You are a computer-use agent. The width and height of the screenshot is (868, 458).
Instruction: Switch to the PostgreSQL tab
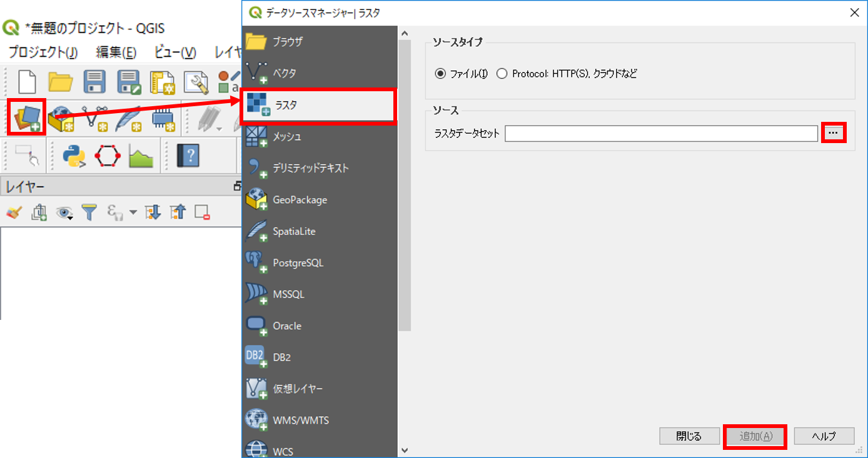tap(320, 263)
